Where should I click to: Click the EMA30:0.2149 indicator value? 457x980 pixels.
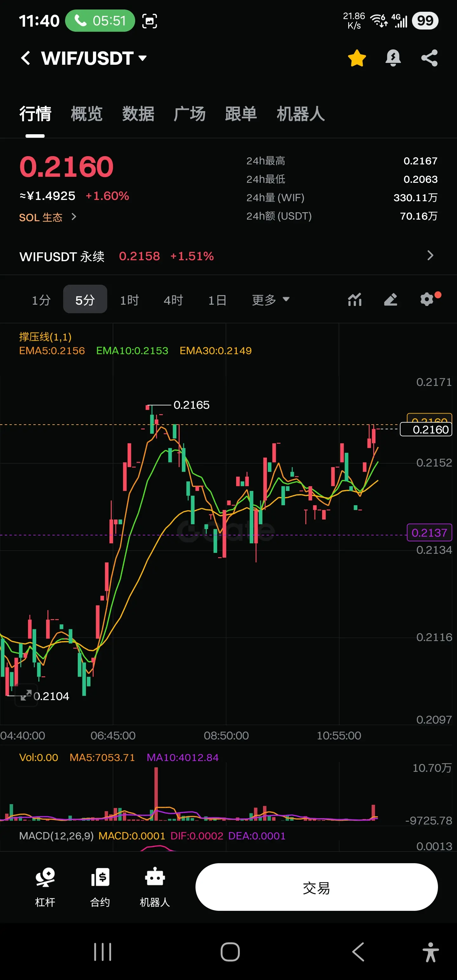(215, 350)
